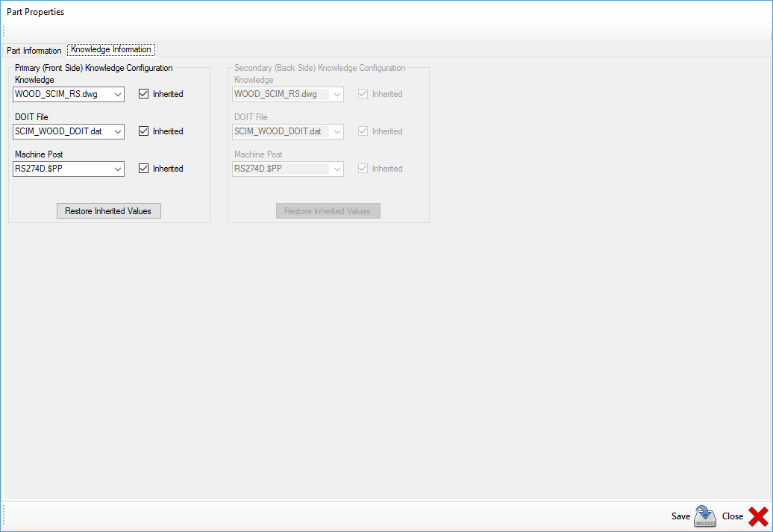
Task: Click the Save disk icon
Action: coord(704,516)
